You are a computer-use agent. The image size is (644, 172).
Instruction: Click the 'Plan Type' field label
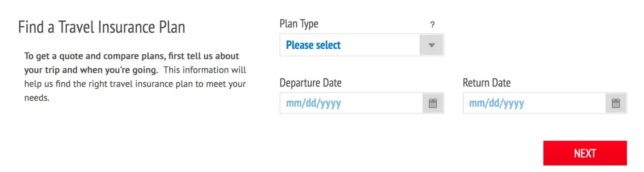click(x=299, y=23)
